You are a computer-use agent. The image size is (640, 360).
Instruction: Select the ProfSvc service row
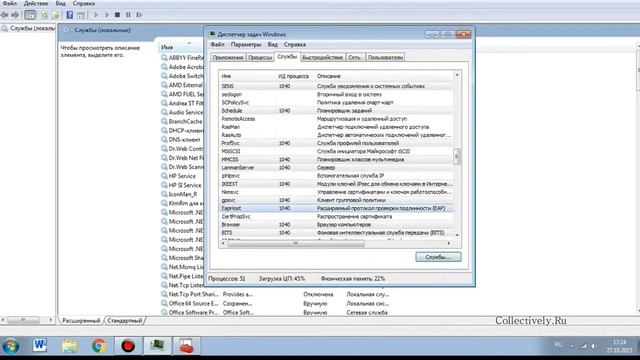tap(336, 143)
